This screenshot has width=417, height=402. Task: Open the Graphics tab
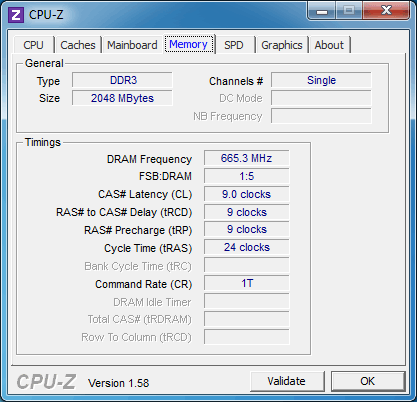pos(282,45)
